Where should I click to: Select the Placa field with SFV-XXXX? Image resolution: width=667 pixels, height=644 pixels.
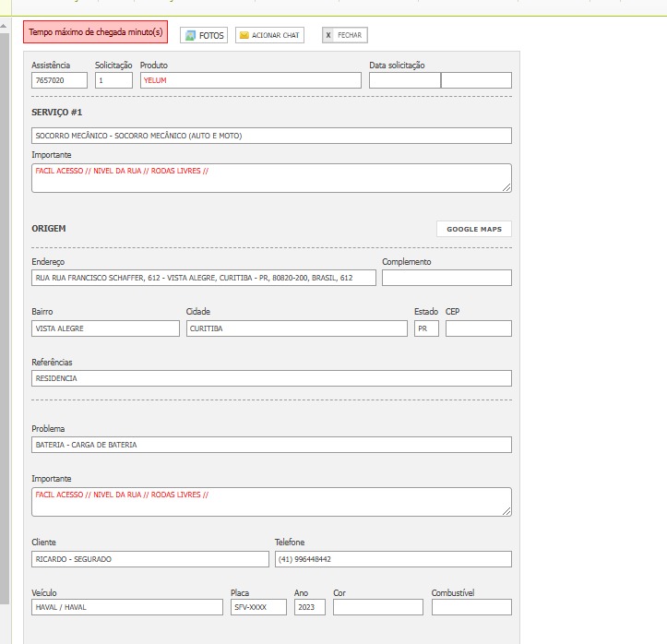point(258,607)
